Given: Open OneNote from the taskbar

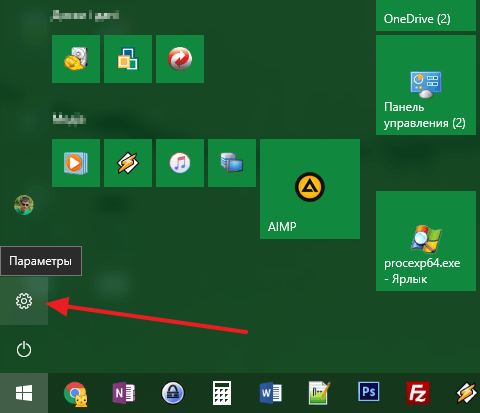Looking at the screenshot, I should point(124,393).
